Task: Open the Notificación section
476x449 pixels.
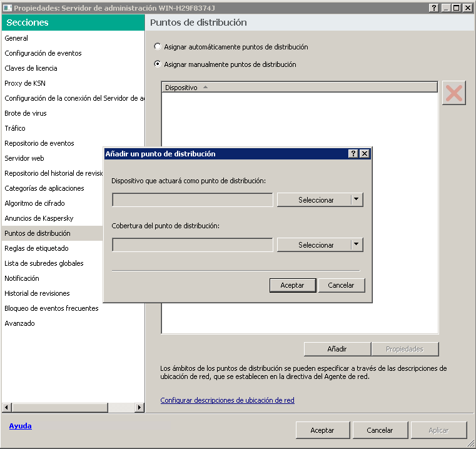Action: point(52,278)
